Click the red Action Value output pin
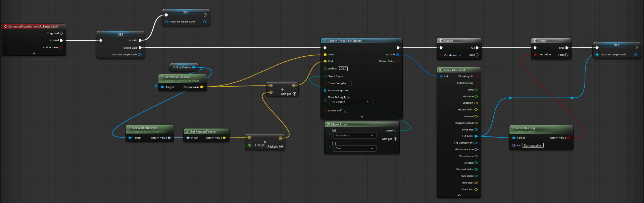The width and height of the screenshot is (644, 203). 61,47
